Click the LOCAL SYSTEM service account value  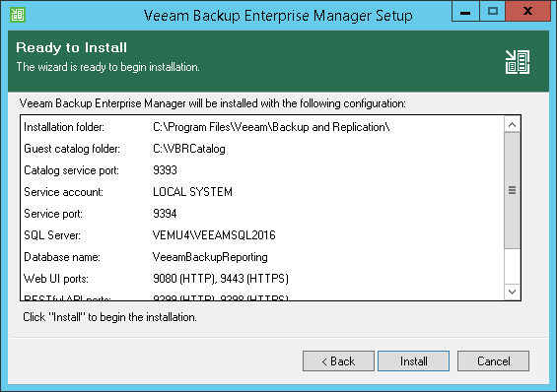[192, 192]
